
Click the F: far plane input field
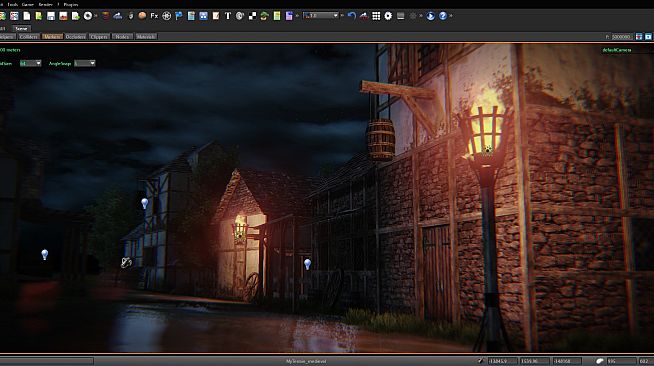coord(622,37)
